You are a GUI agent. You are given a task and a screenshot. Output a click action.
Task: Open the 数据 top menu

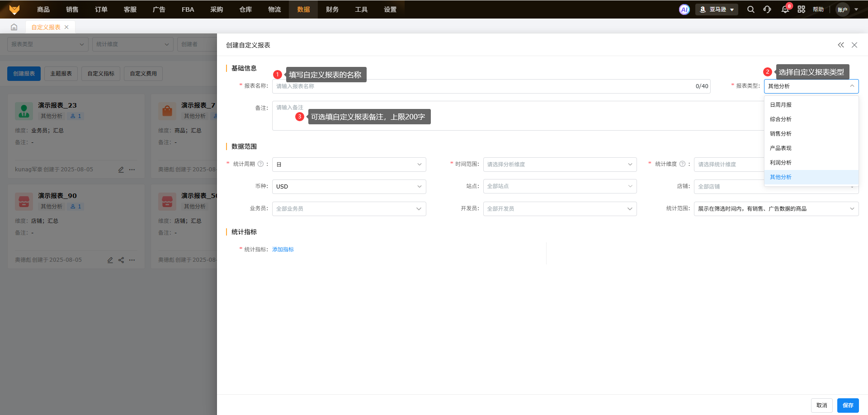point(303,9)
